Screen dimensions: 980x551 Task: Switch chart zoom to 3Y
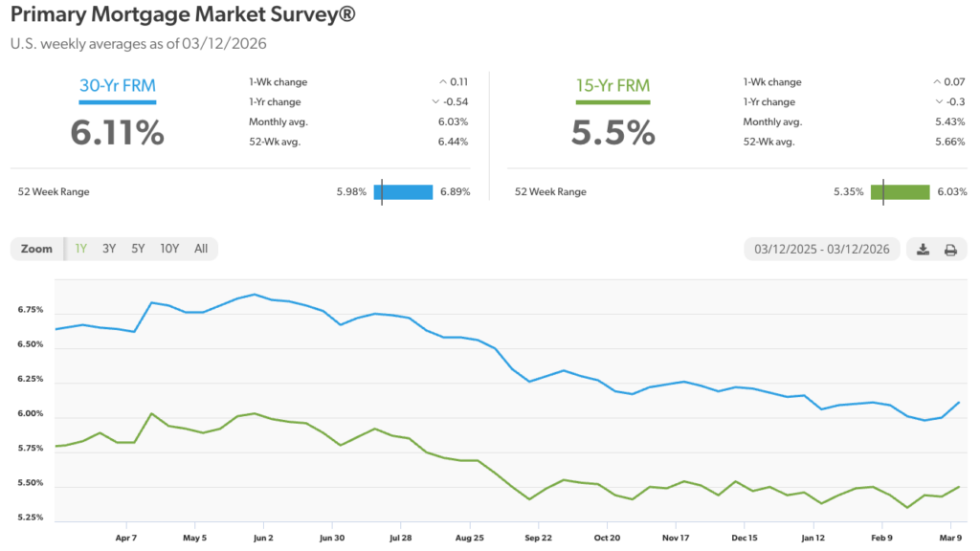(x=109, y=249)
